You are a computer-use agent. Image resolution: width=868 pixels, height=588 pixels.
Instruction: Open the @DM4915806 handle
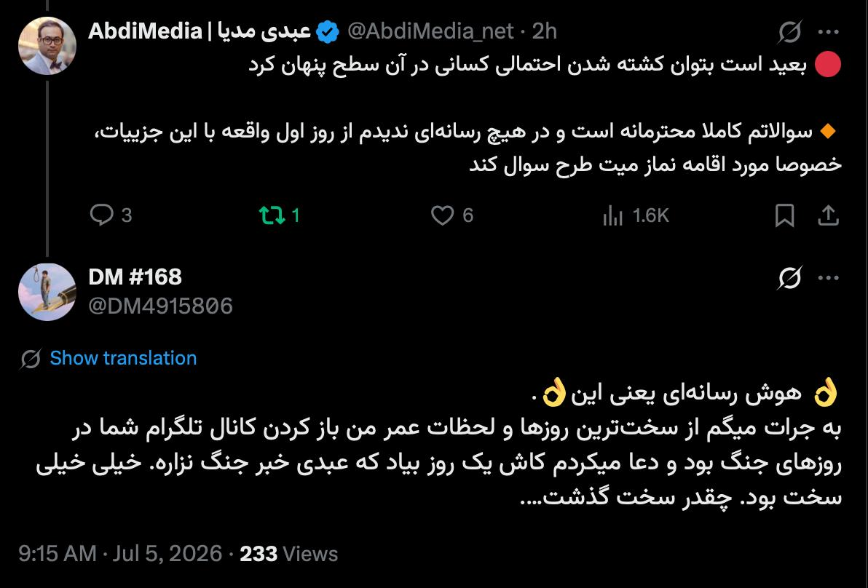[160, 306]
